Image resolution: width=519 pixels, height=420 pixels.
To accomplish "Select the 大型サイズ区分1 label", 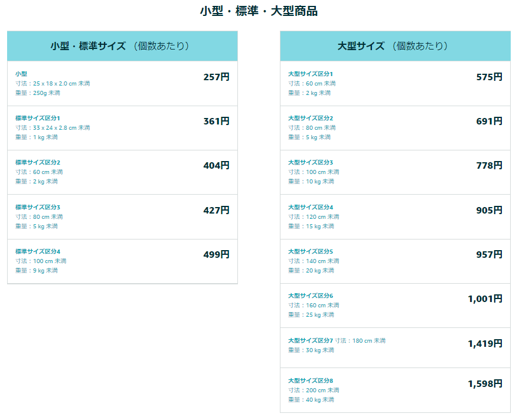I will tap(311, 74).
